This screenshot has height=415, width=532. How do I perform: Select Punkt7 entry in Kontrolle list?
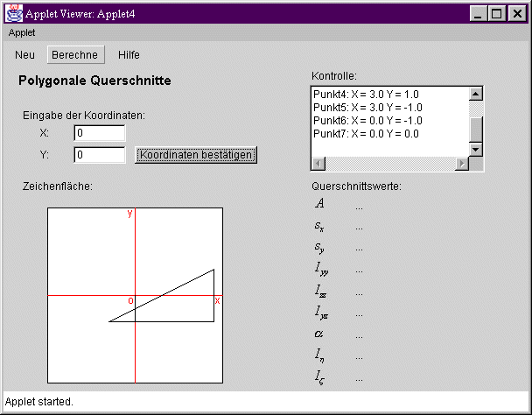[366, 133]
